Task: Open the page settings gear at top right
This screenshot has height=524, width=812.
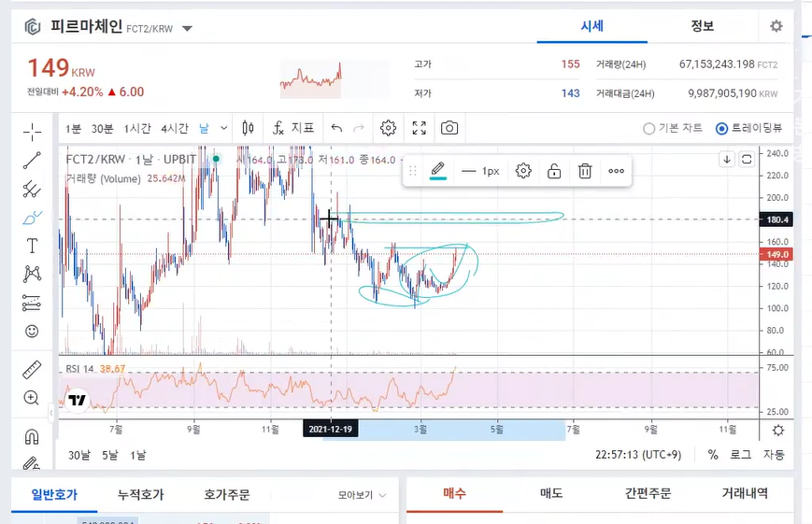Action: [x=776, y=26]
